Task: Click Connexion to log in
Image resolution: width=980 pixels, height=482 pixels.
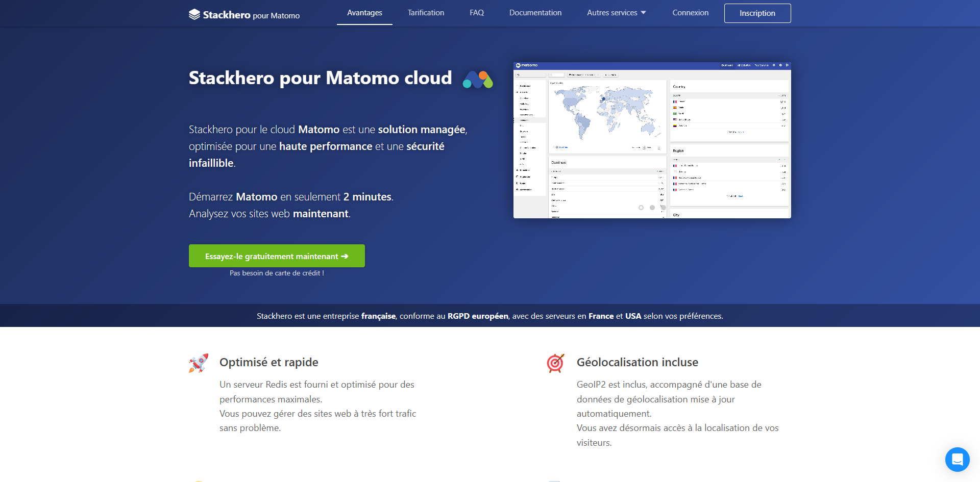Action: [690, 13]
